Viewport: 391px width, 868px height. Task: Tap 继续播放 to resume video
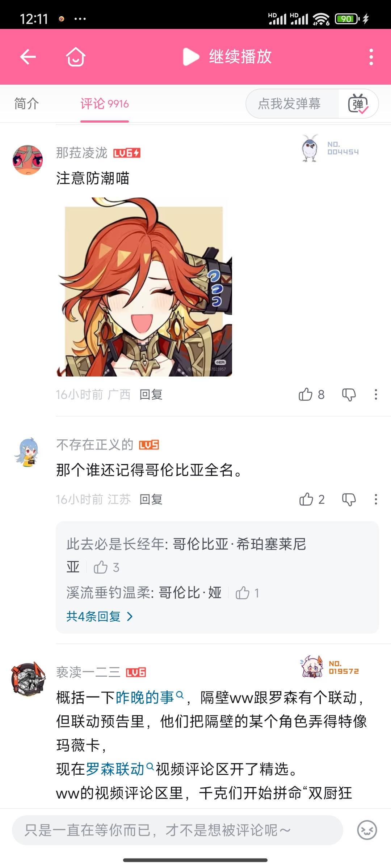tap(227, 57)
